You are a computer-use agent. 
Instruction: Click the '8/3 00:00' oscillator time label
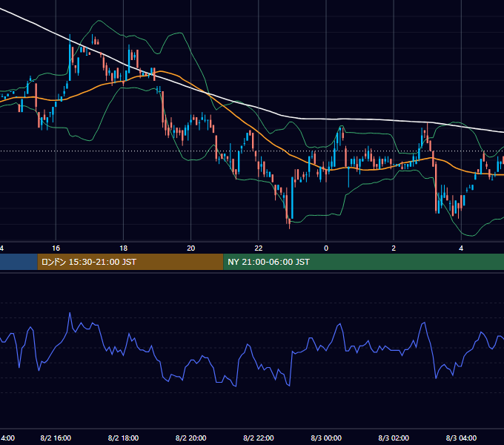click(326, 438)
